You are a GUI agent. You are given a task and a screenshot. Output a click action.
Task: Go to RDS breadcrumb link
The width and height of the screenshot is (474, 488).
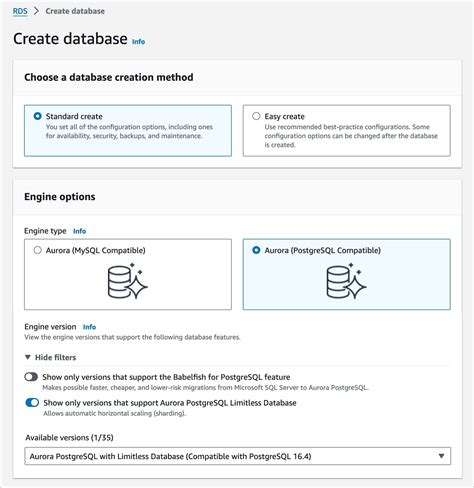pyautogui.click(x=20, y=11)
